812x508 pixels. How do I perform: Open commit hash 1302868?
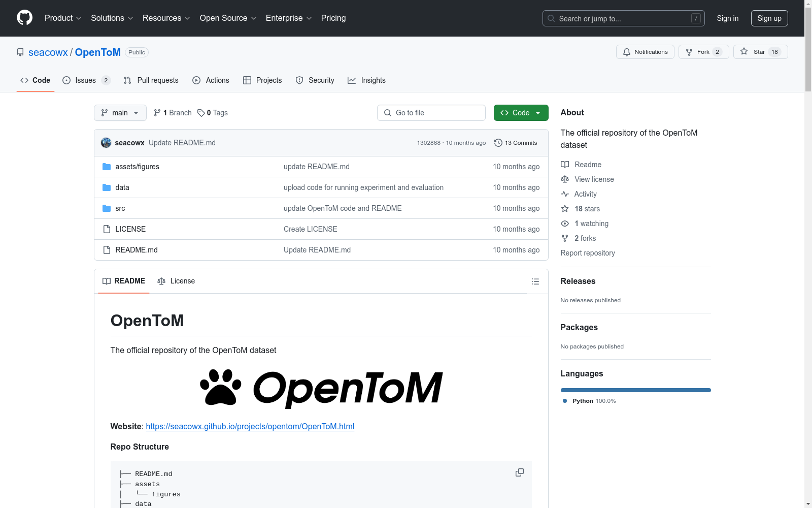[x=429, y=143]
